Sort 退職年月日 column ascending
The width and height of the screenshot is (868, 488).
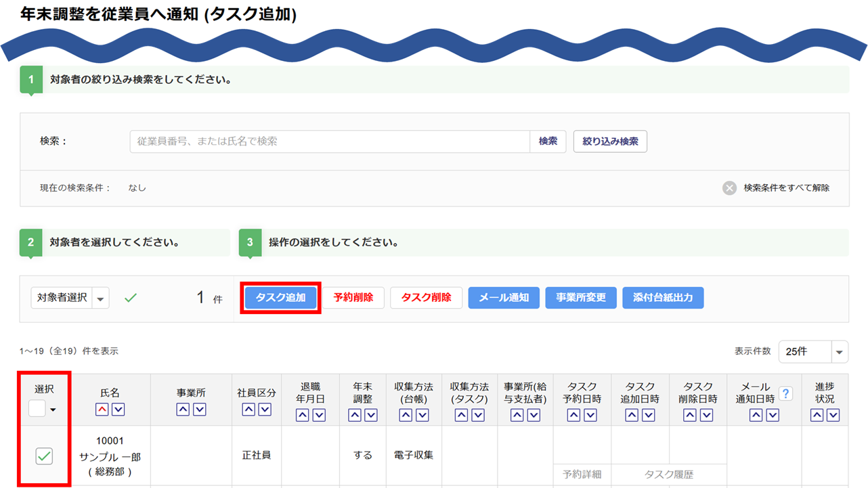tap(303, 415)
